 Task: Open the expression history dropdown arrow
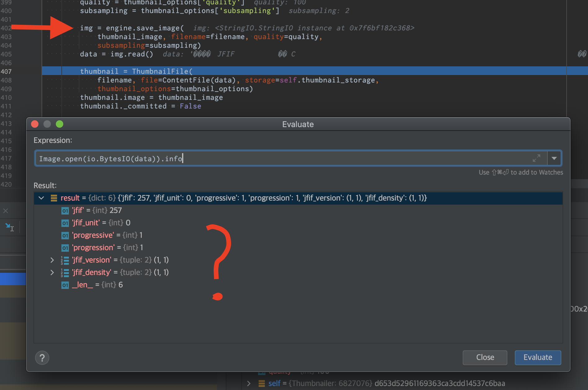554,158
